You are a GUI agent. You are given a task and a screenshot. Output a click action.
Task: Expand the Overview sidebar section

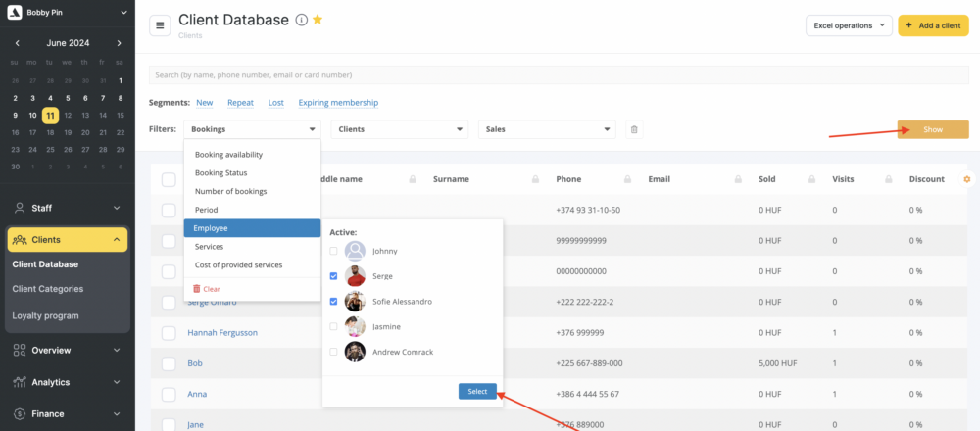pos(117,351)
